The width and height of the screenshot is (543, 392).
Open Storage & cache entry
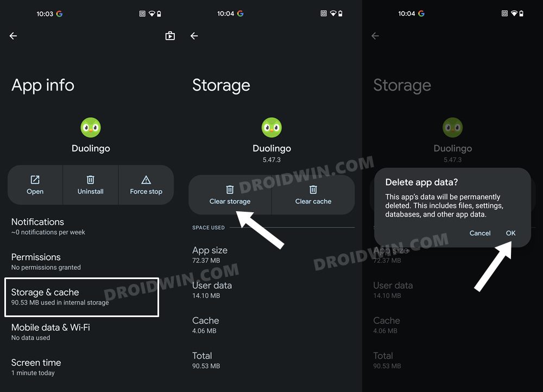82,297
